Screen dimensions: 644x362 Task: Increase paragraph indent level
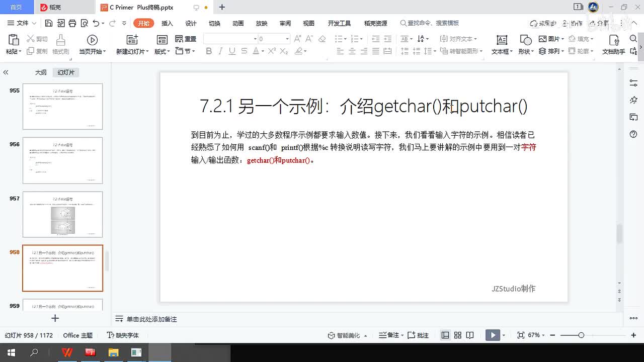(x=387, y=39)
